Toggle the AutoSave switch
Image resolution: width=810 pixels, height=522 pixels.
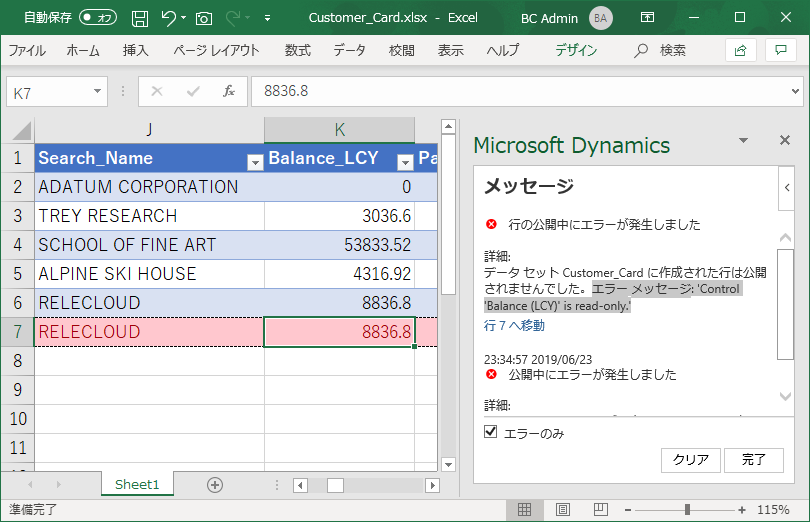coord(98,18)
